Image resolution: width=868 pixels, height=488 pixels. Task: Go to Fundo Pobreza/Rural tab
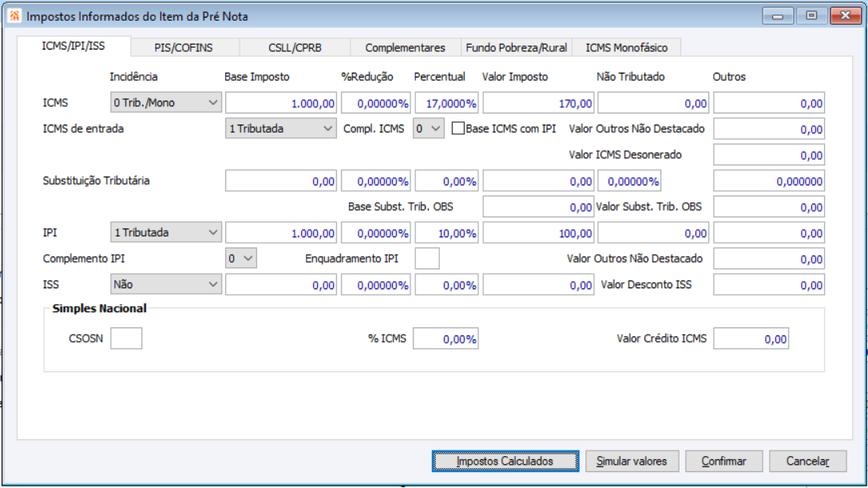coord(517,48)
